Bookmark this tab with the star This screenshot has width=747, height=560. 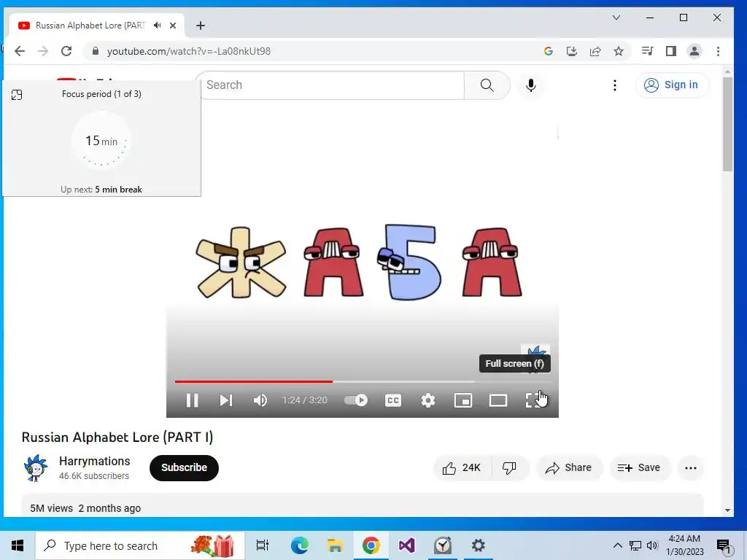(619, 51)
